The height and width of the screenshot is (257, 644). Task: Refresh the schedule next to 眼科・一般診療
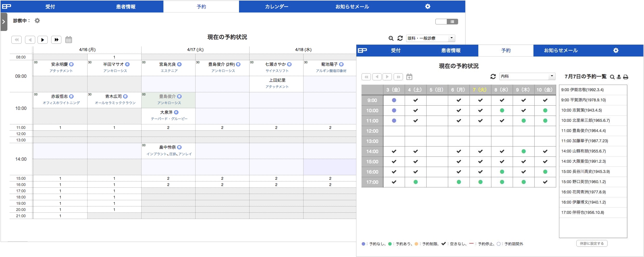[x=400, y=38]
